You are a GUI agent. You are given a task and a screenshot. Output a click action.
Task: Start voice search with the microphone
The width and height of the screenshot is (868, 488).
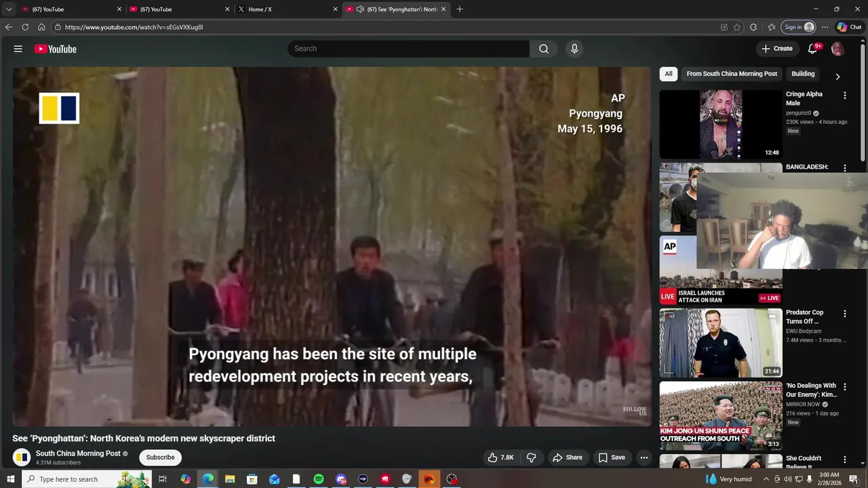(x=574, y=49)
